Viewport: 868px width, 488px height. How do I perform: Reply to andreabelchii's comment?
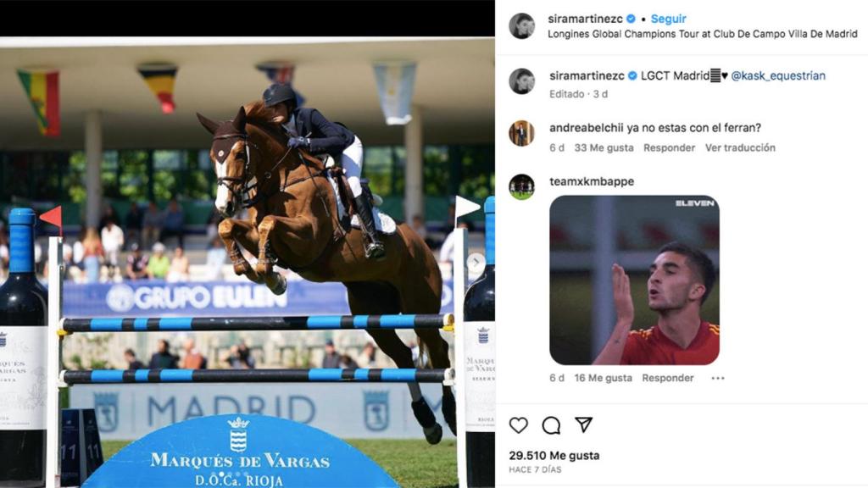click(669, 147)
